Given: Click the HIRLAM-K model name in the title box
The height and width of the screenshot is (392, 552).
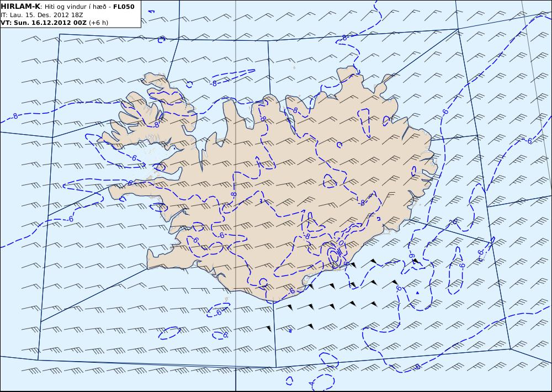Looking at the screenshot, I should pos(21,7).
